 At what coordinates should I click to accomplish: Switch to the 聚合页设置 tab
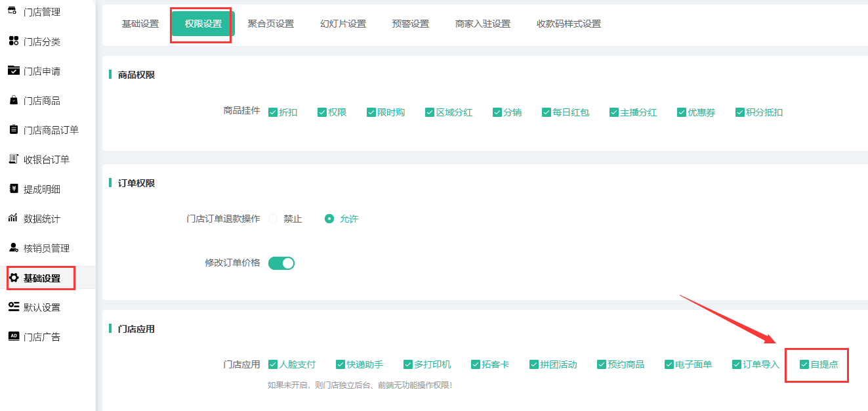(270, 24)
